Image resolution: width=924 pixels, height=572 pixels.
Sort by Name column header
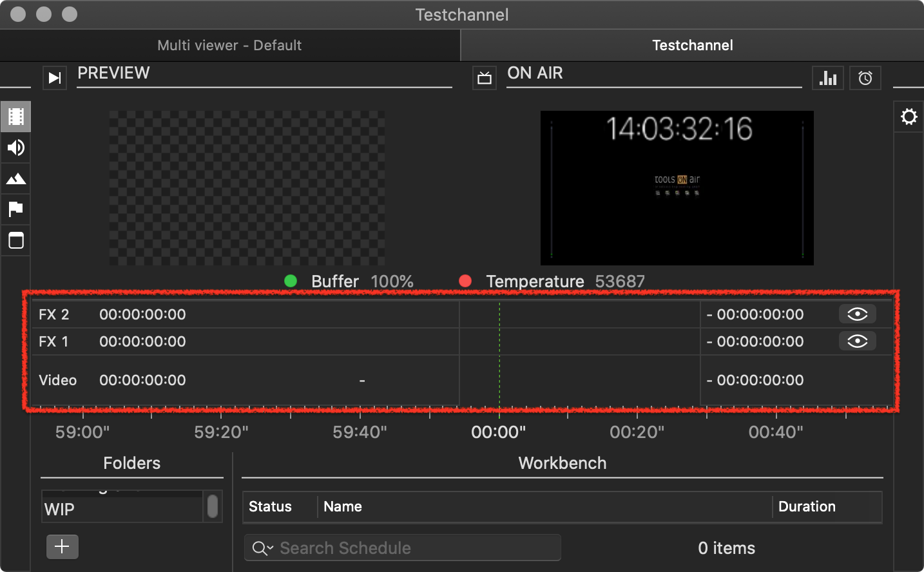point(544,506)
